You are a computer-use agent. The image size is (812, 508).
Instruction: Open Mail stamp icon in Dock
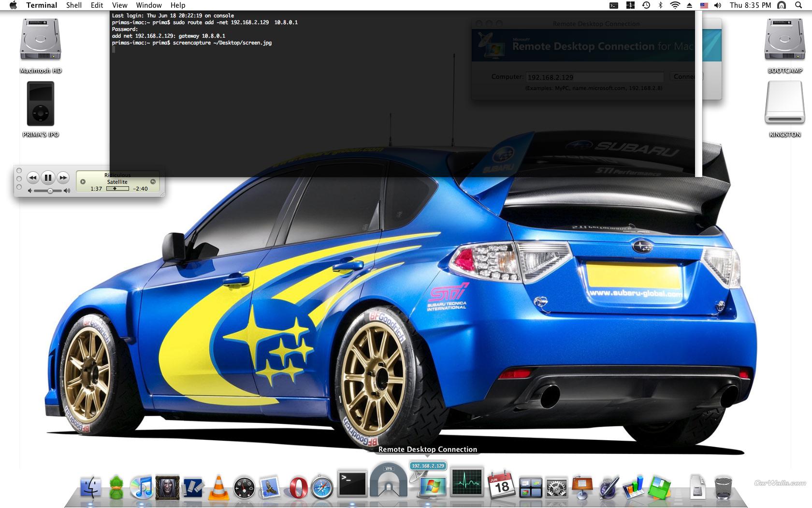[270, 487]
